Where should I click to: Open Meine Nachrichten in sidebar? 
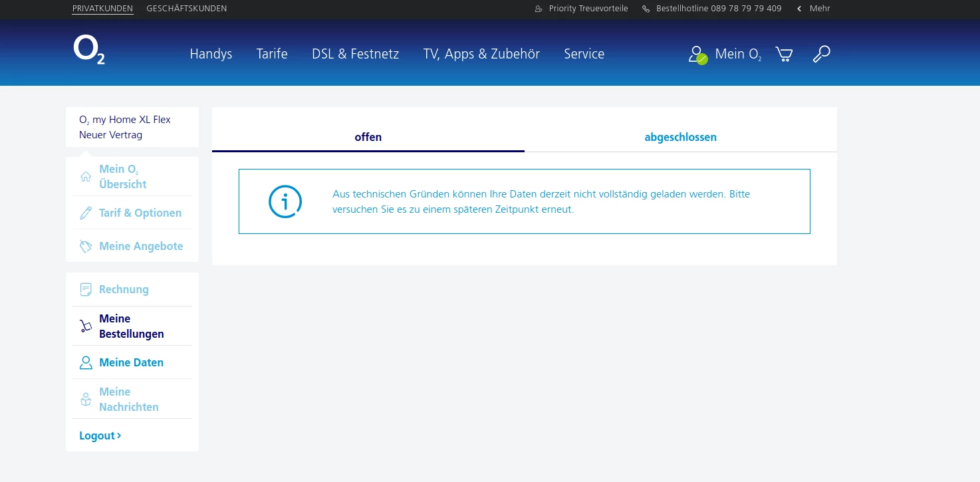pos(129,399)
